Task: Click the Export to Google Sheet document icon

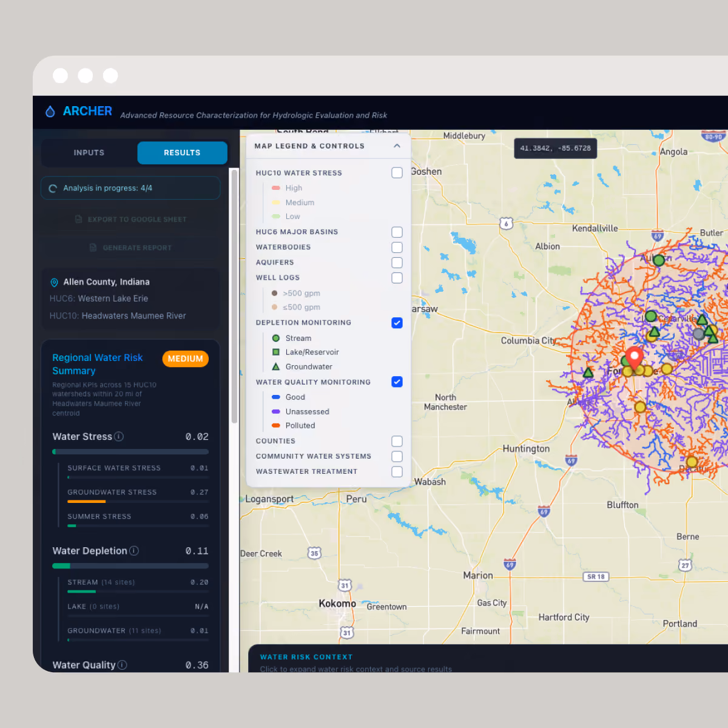Action: pos(78,219)
